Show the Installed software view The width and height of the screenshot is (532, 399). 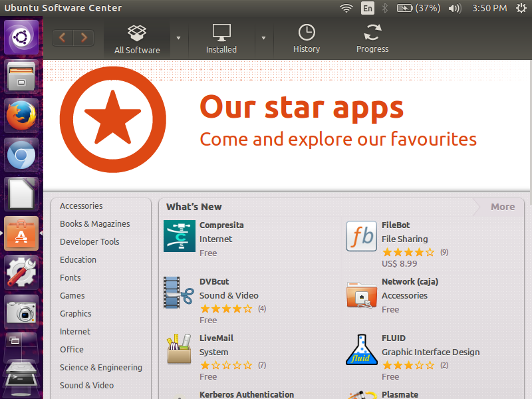click(221, 39)
